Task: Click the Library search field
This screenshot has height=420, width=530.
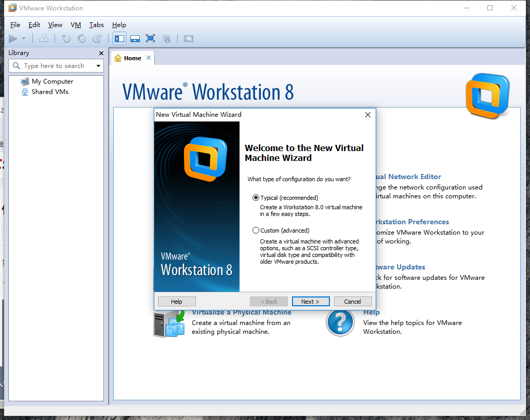Action: tap(56, 66)
